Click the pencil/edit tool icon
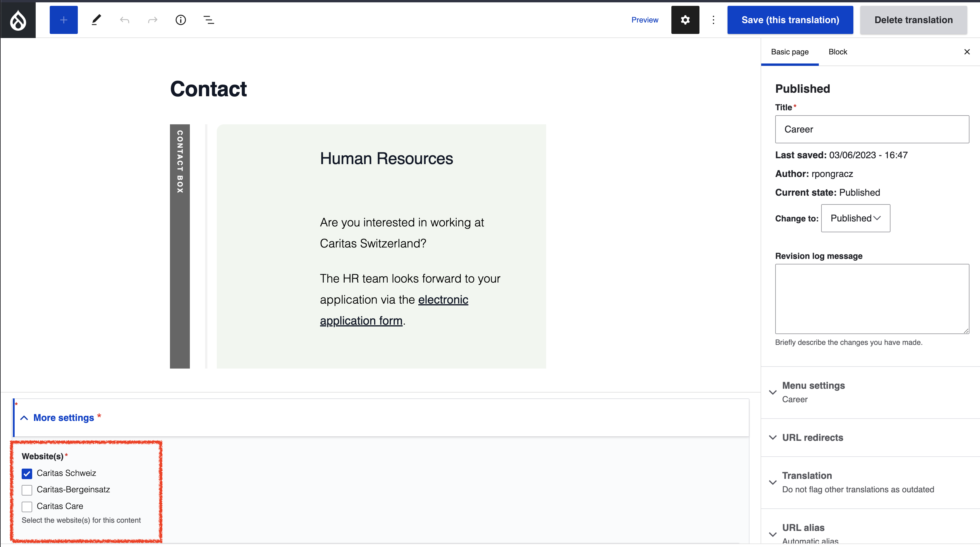 (x=96, y=20)
